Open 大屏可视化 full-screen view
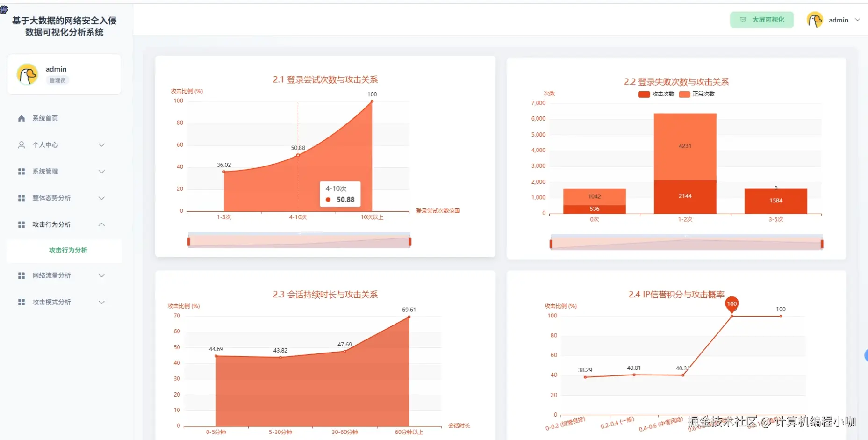The height and width of the screenshot is (440, 868). click(761, 20)
